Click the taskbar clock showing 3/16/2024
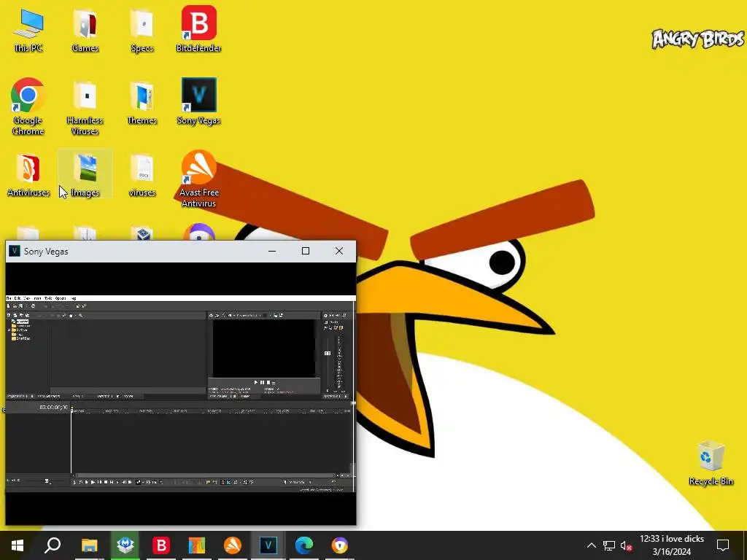The height and width of the screenshot is (560, 747). pos(672,545)
